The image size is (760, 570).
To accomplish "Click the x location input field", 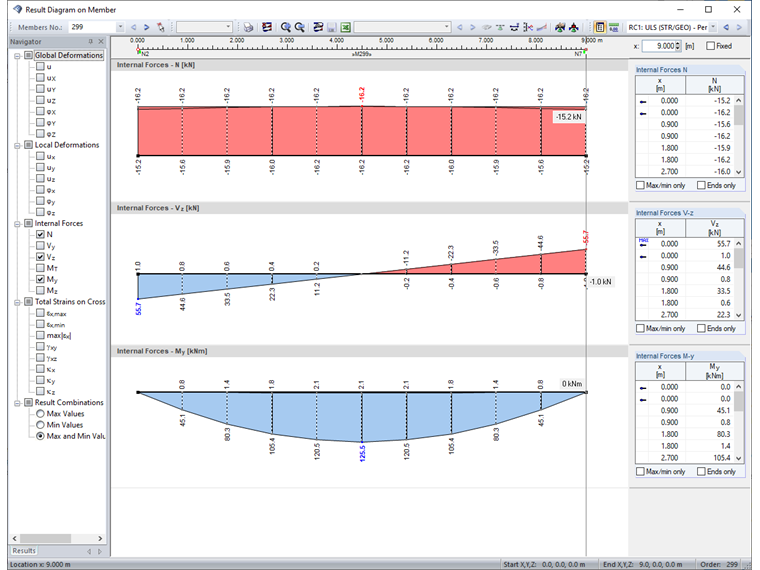I will [658, 46].
